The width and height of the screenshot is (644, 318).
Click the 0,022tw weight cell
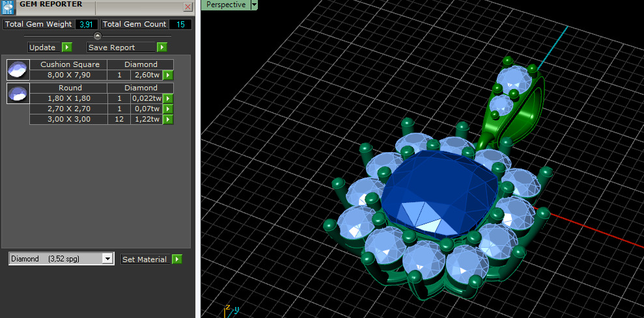click(147, 98)
